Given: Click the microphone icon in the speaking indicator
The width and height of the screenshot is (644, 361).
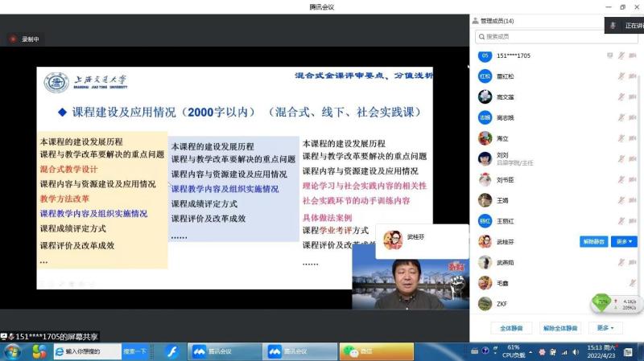Looking at the screenshot, I should tap(613, 26).
